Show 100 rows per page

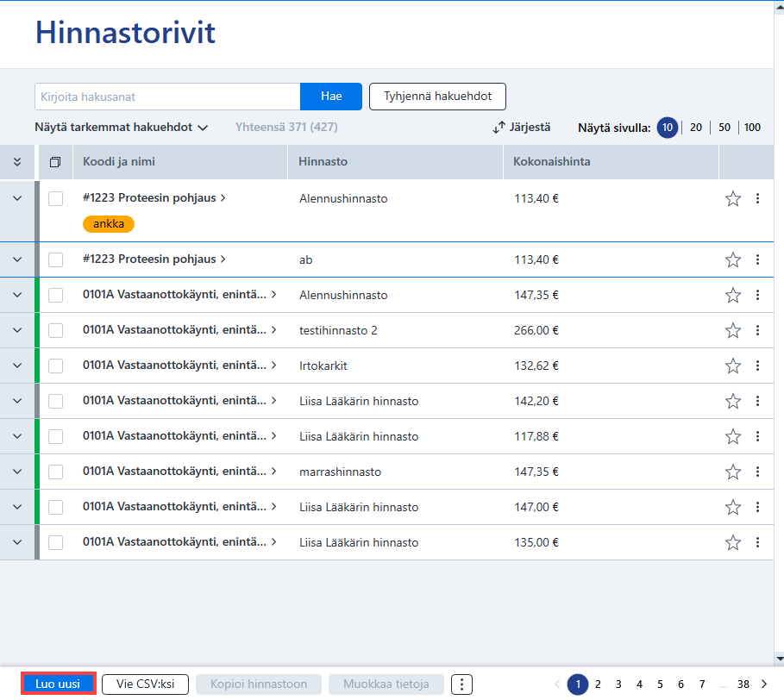752,128
